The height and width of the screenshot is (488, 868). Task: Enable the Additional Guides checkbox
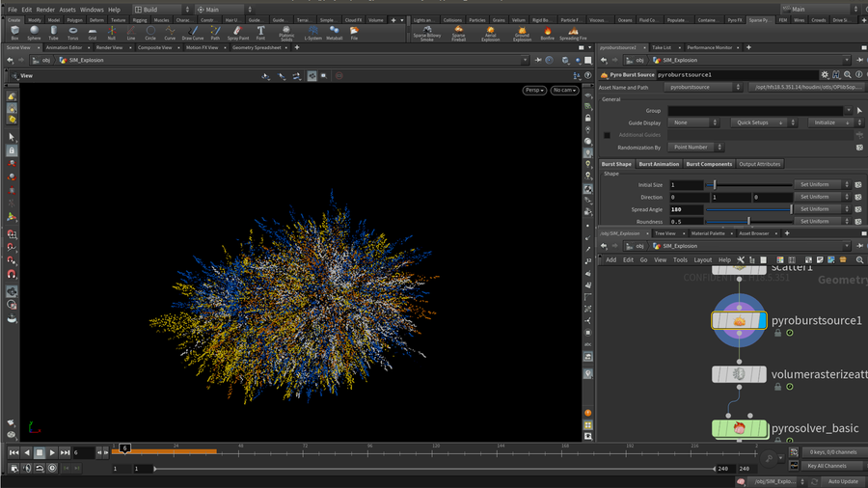click(607, 135)
